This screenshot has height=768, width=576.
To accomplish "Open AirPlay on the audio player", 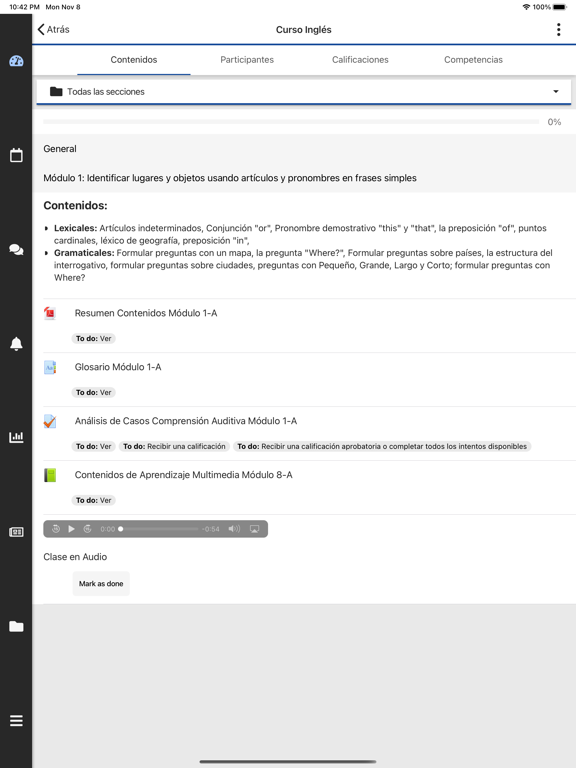I will click(x=255, y=529).
